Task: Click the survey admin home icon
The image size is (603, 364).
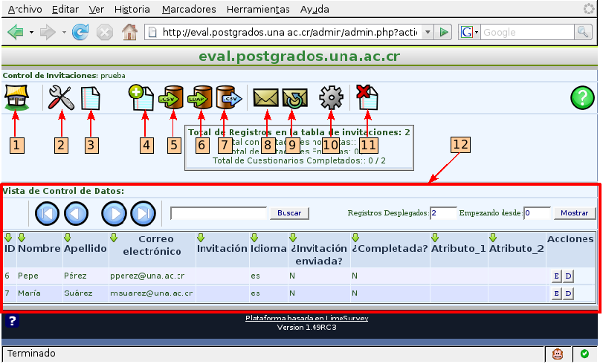Action: click(x=16, y=97)
